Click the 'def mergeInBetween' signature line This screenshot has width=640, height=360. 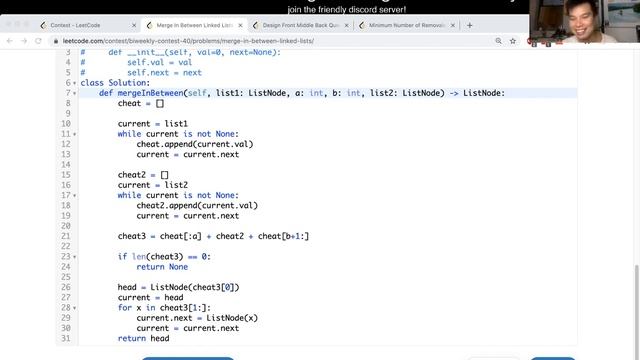click(x=302, y=93)
